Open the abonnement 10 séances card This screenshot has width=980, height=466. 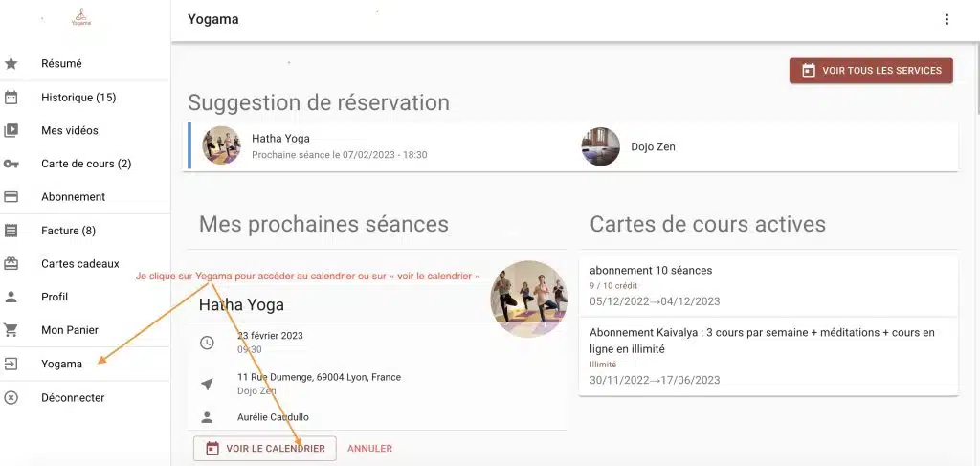pyautogui.click(x=768, y=286)
